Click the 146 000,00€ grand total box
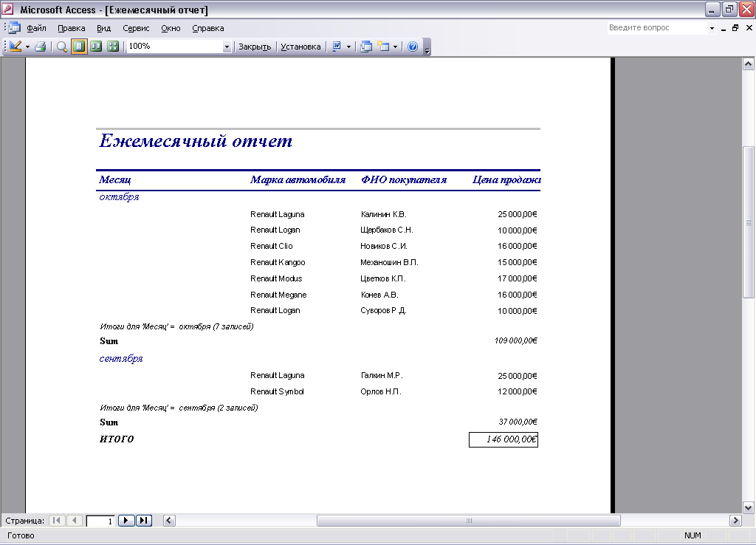This screenshot has width=756, height=545. coord(504,439)
